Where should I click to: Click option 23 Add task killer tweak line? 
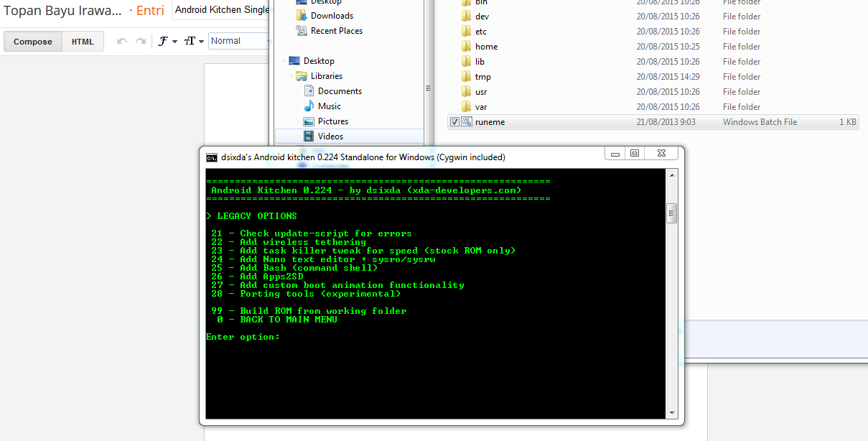pyautogui.click(x=363, y=251)
